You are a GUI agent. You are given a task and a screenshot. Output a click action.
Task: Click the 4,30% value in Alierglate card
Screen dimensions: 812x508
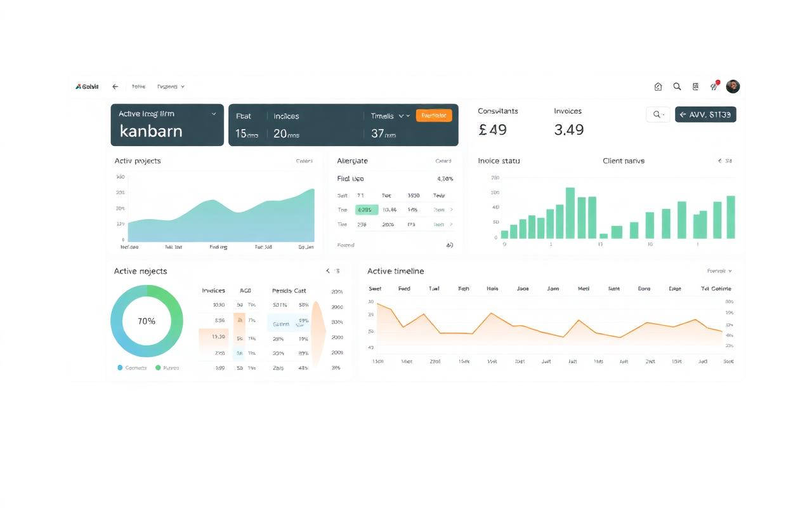tap(445, 179)
